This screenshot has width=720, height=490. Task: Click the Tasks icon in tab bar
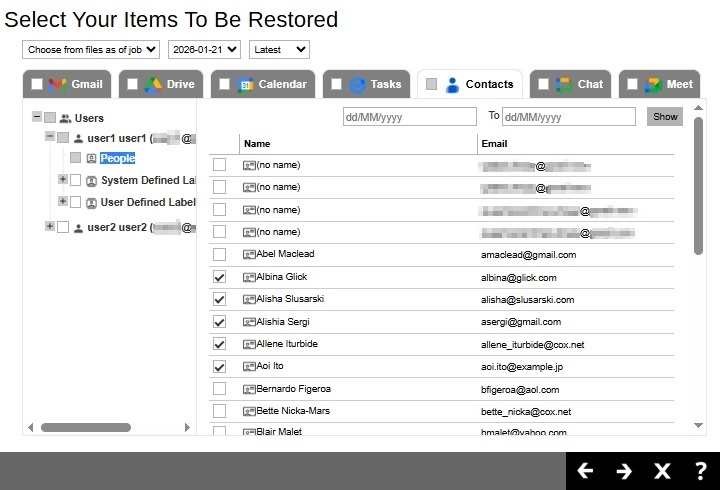pyautogui.click(x=358, y=84)
